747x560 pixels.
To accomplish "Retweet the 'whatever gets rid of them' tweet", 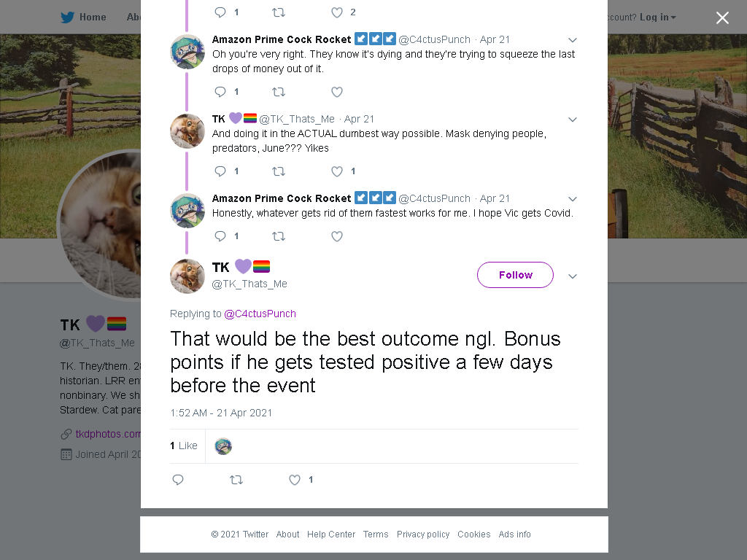I will coord(279,236).
